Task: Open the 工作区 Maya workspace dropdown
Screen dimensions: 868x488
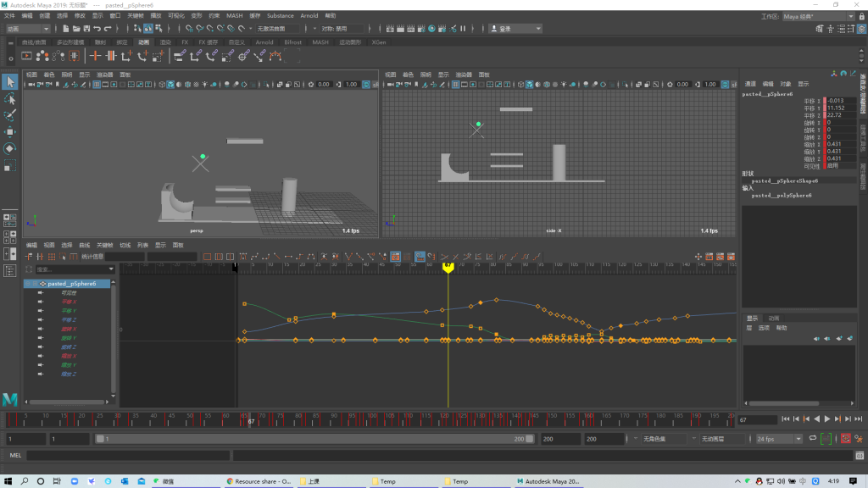Action: (x=818, y=16)
